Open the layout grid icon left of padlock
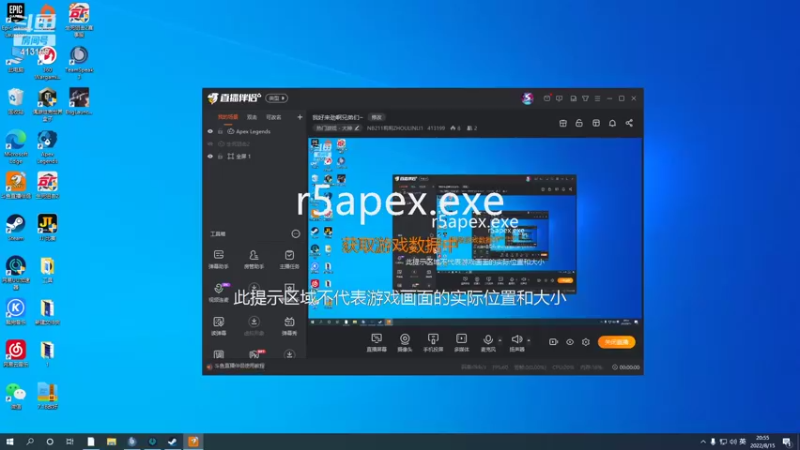The height and width of the screenshot is (450, 800). pyautogui.click(x=563, y=123)
